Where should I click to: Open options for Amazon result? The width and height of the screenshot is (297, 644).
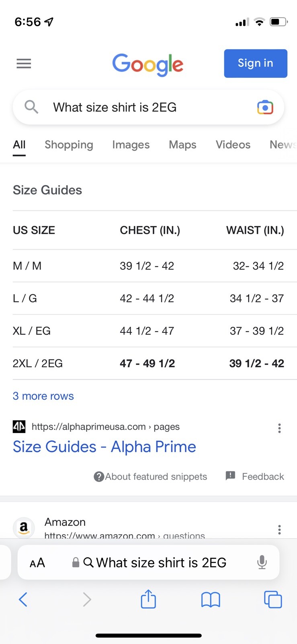pyautogui.click(x=279, y=529)
